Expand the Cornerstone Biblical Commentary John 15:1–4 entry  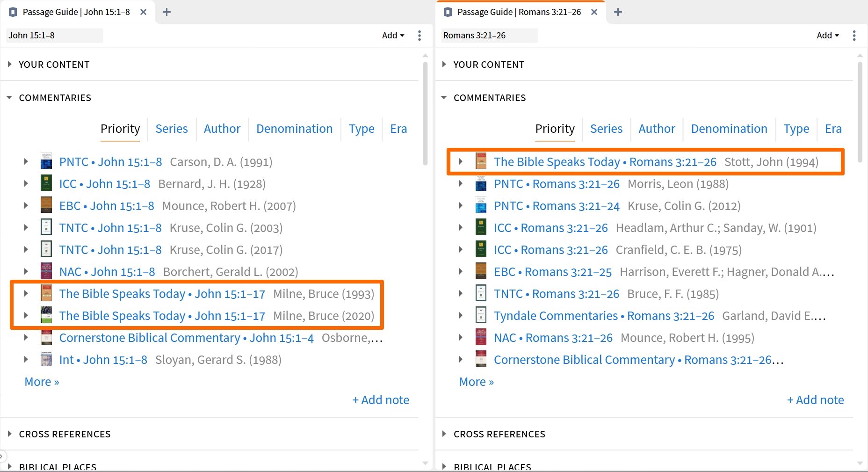[26, 337]
